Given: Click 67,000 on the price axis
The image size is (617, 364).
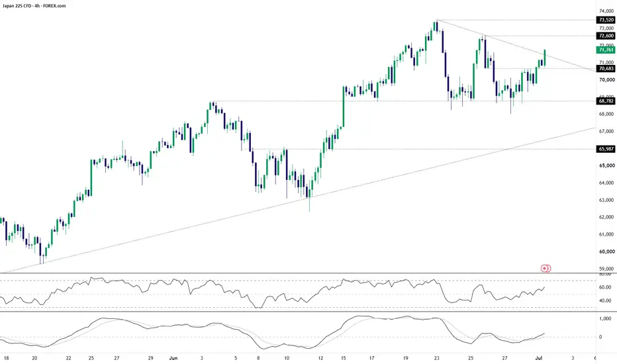Looking at the screenshot, I should (606, 132).
